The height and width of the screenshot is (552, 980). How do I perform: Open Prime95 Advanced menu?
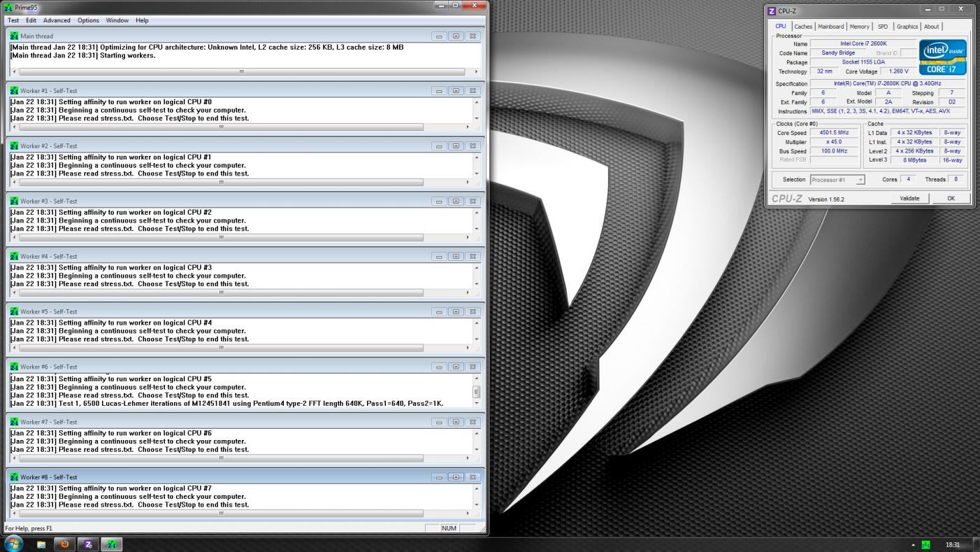pos(57,20)
